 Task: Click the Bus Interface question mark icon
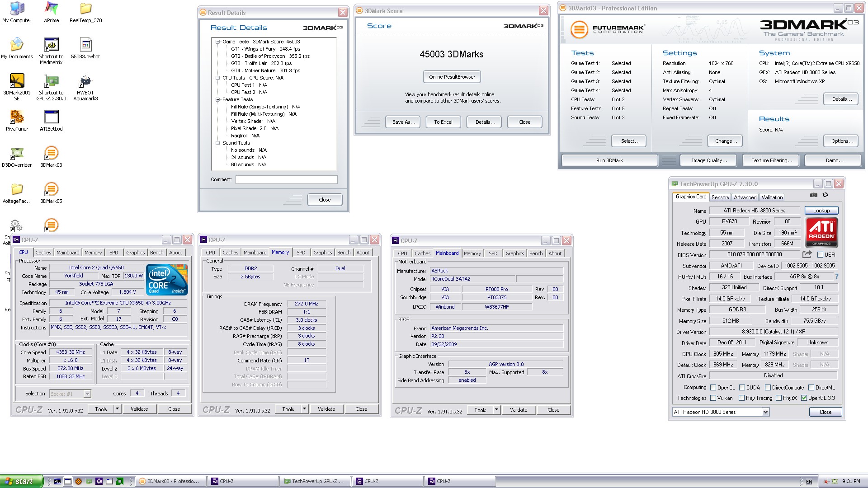coord(837,277)
